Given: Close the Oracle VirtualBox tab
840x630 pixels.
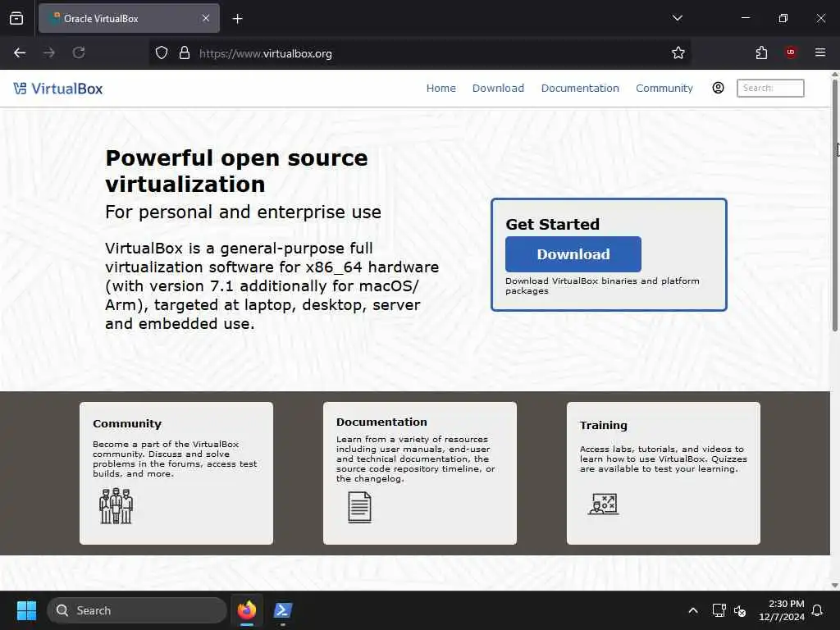Looking at the screenshot, I should click(x=206, y=18).
